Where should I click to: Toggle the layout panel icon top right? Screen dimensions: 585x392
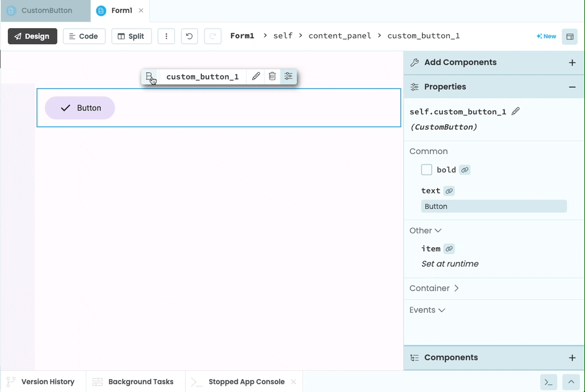click(570, 36)
